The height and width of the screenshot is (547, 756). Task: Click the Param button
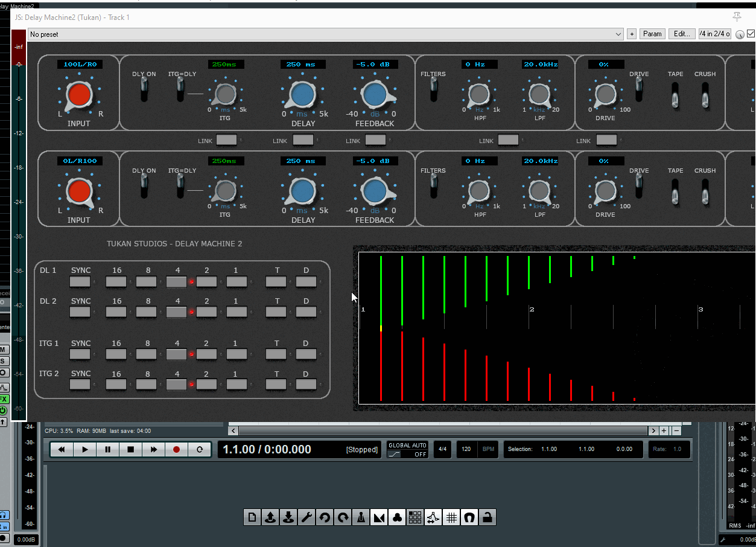pyautogui.click(x=652, y=34)
